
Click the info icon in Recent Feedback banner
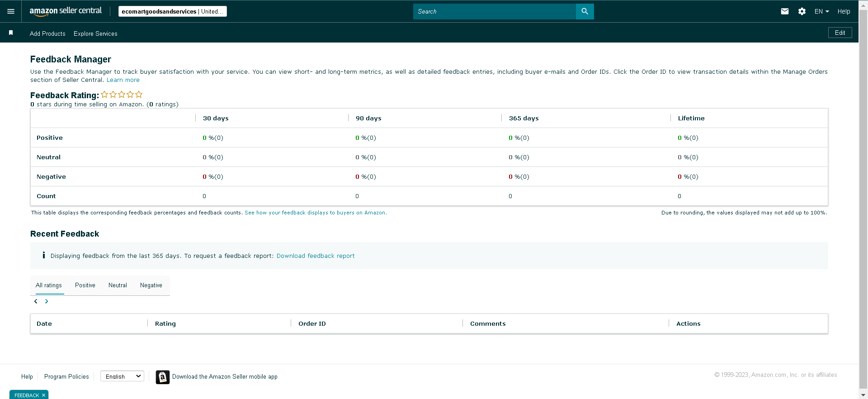[44, 255]
